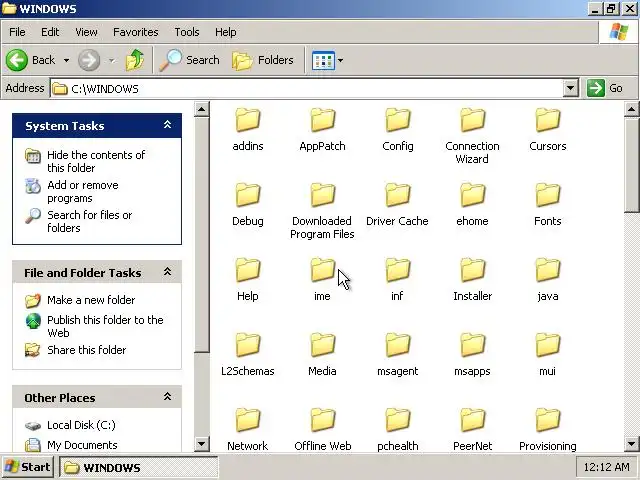This screenshot has width=640, height=480.
Task: Select the ehome folder icon
Action: [472, 195]
